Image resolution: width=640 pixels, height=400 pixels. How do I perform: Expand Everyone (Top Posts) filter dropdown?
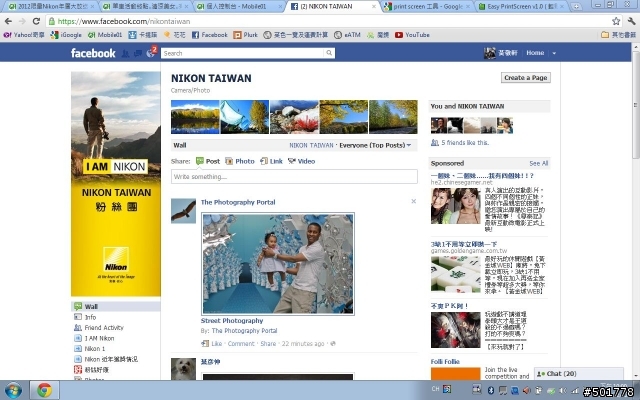(375, 145)
